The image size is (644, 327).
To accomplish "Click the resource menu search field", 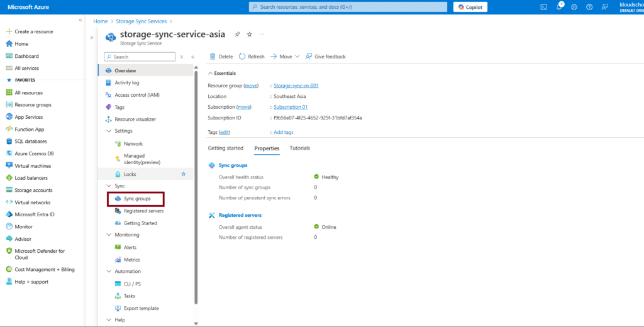I will tap(140, 57).
